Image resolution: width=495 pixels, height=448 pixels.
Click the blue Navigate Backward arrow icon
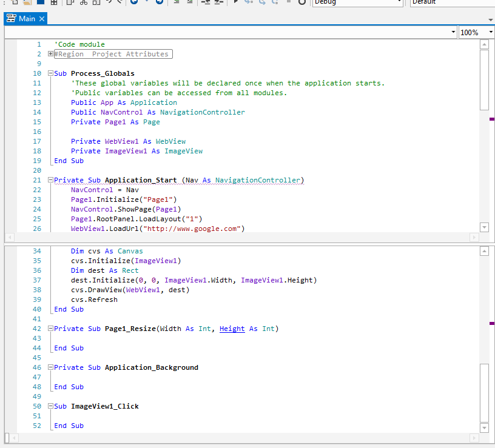tap(134, 2)
